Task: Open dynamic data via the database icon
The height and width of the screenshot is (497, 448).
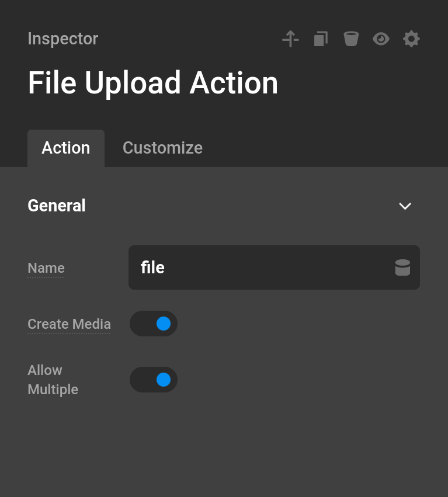Action: 402,267
